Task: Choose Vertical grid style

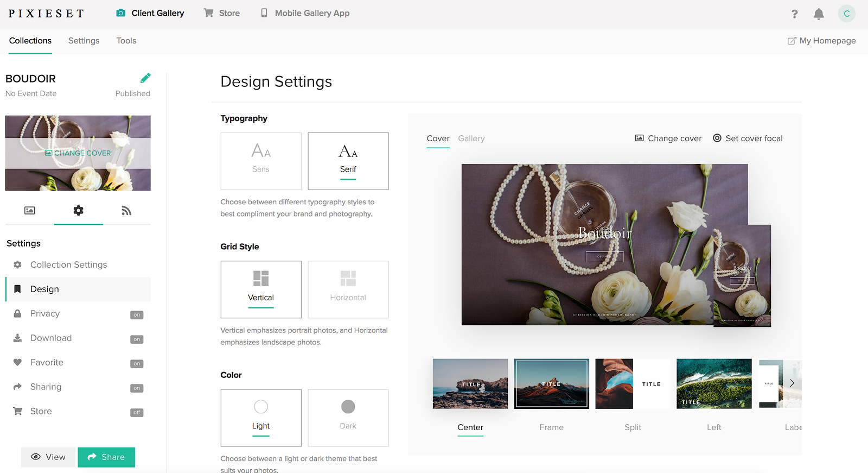Action: [x=261, y=289]
